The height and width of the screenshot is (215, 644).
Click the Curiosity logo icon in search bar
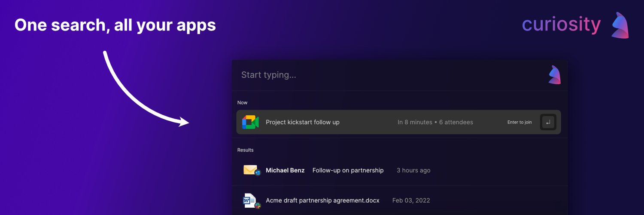(555, 75)
